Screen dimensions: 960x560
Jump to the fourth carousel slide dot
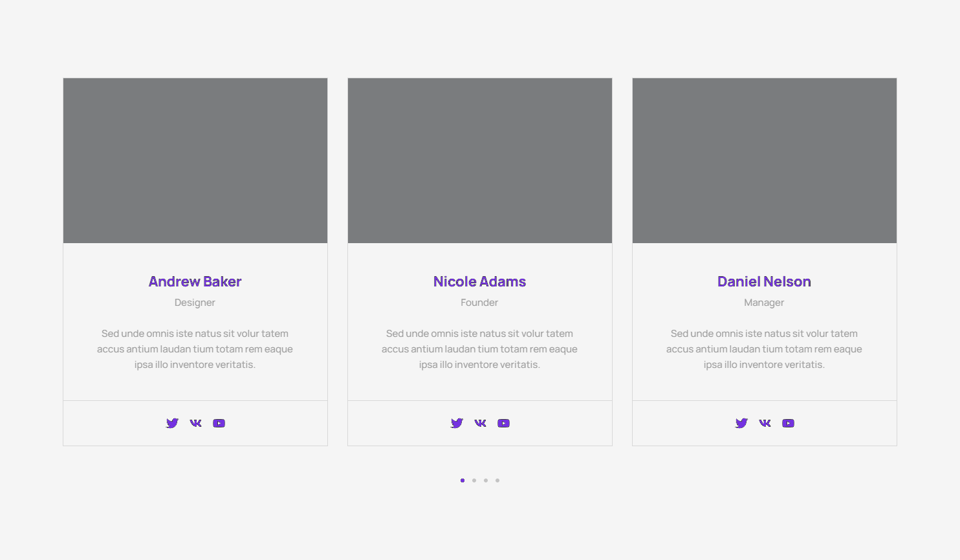[497, 480]
